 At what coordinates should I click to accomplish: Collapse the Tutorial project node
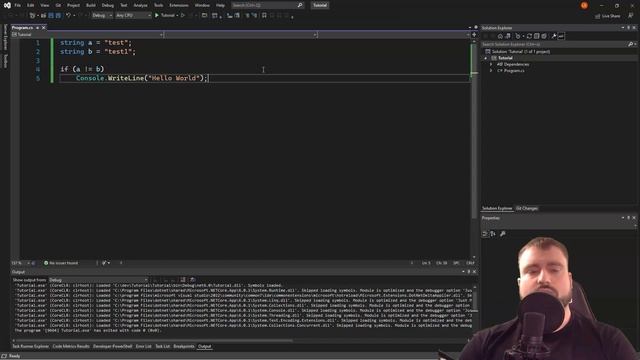coord(486,58)
